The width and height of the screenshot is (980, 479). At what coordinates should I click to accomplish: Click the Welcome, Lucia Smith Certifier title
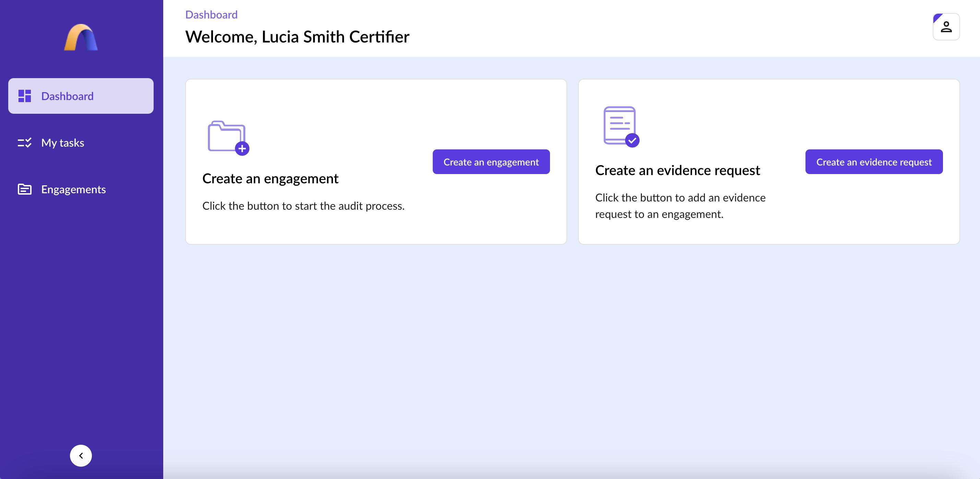click(297, 37)
